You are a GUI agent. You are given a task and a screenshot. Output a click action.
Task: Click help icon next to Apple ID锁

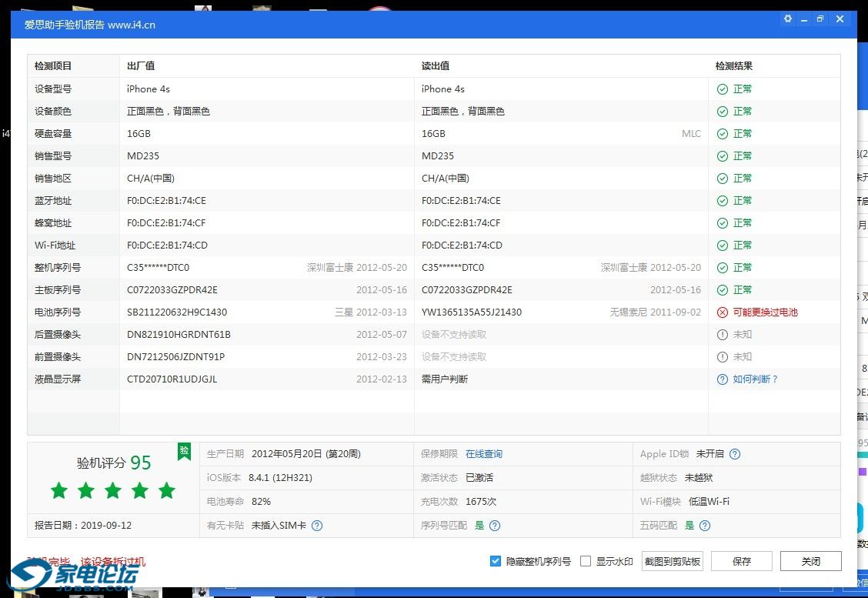735,454
